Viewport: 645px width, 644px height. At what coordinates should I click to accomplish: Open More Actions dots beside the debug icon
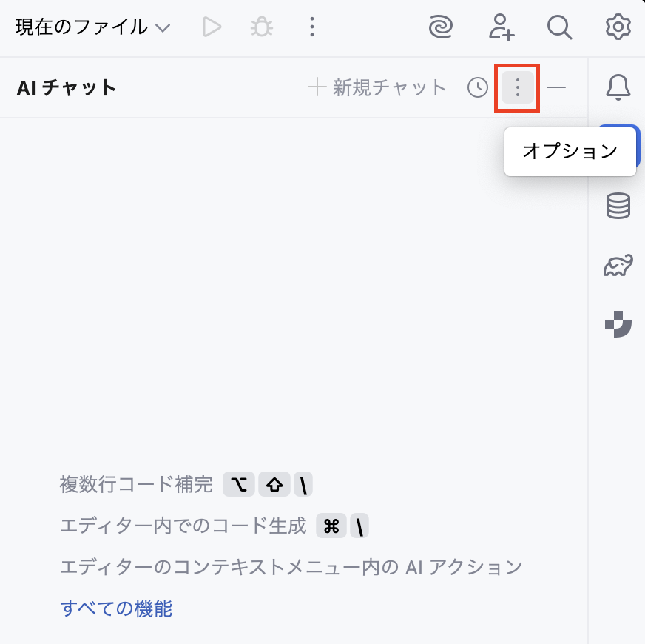312,27
